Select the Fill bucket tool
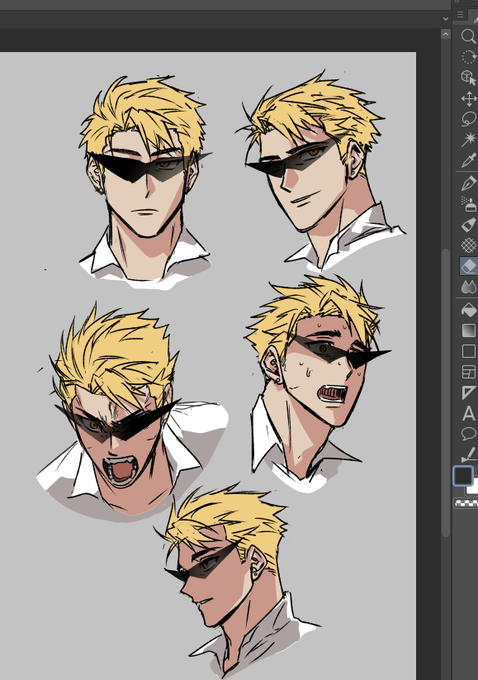The height and width of the screenshot is (680, 478). (468, 310)
